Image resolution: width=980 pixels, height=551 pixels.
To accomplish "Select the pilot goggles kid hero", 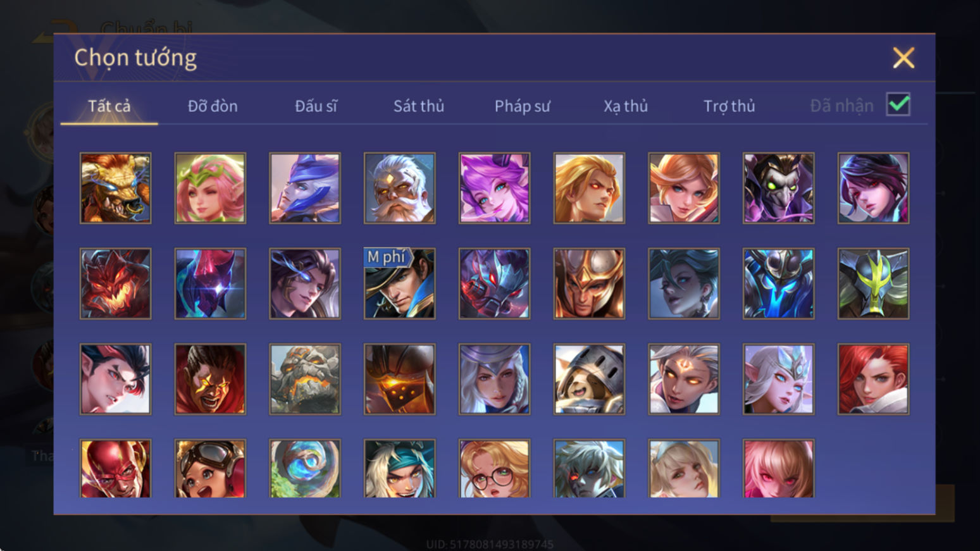I will (210, 469).
